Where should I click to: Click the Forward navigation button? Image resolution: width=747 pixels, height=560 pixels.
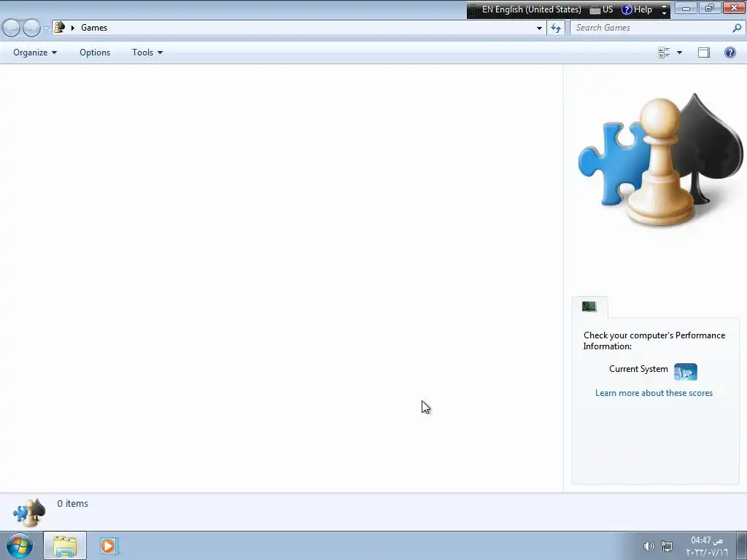pyautogui.click(x=31, y=28)
